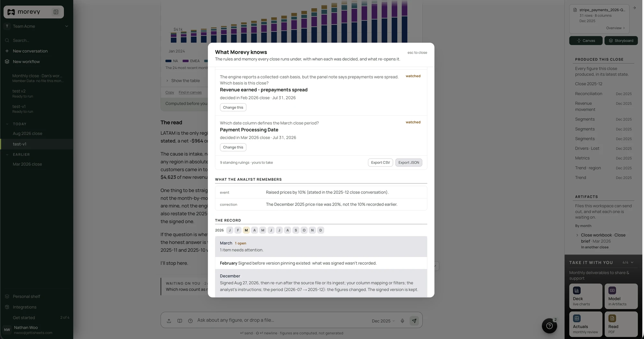
Task: Select February in 2026 record
Action: 238,230
